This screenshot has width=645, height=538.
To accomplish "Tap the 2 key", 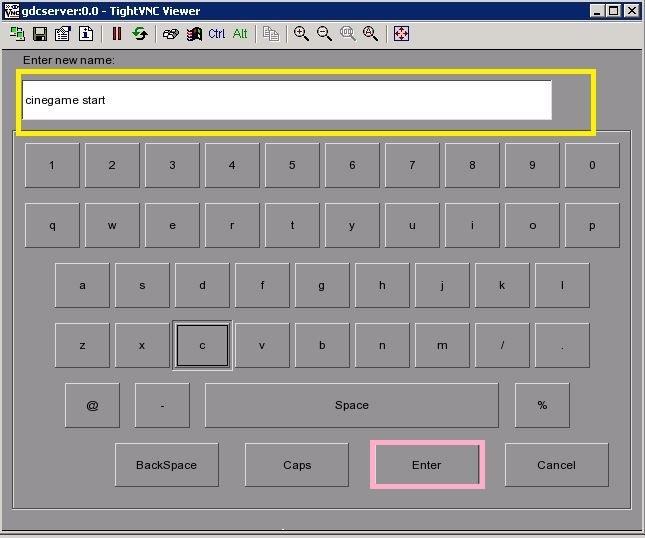I will pyautogui.click(x=112, y=165).
